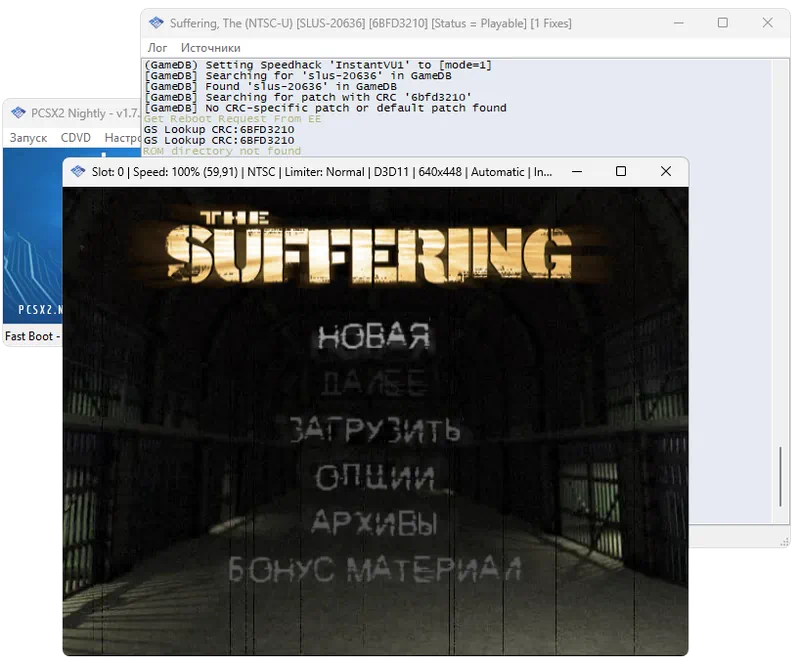Click PCSX2 icon in game window title bar
This screenshot has width=800, height=662.
click(x=78, y=172)
